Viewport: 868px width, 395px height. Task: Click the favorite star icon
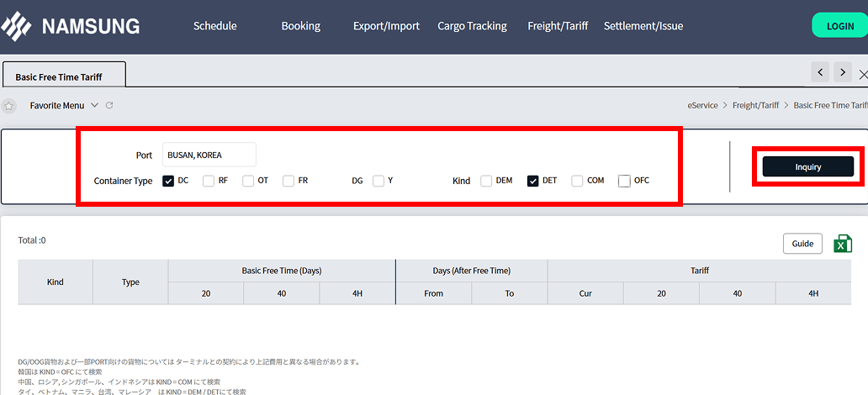8,106
